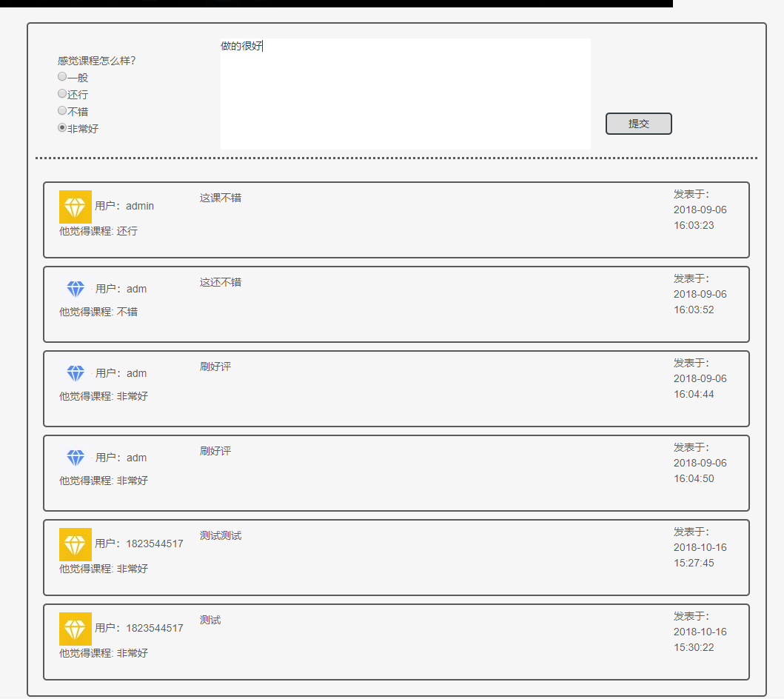Click 他觉得课程: 还行 rating label
This screenshot has height=699, width=784.
98,231
